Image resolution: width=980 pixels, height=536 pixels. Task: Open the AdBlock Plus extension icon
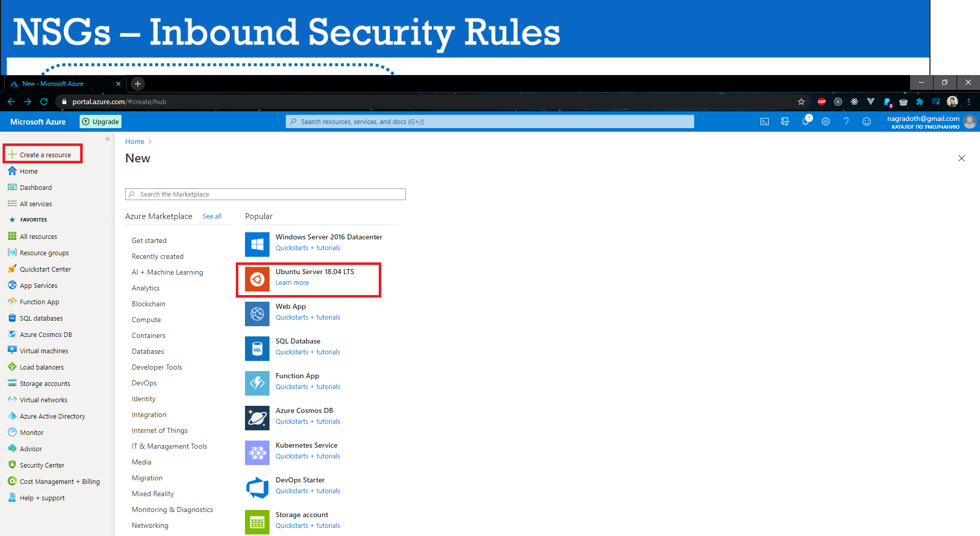pos(822,102)
